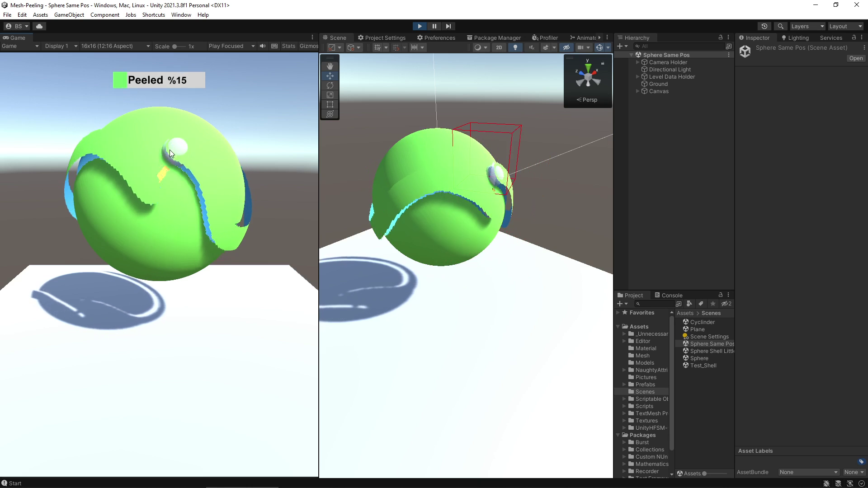This screenshot has height=488, width=868.
Task: Open the Undo History icon
Action: [x=764, y=26]
